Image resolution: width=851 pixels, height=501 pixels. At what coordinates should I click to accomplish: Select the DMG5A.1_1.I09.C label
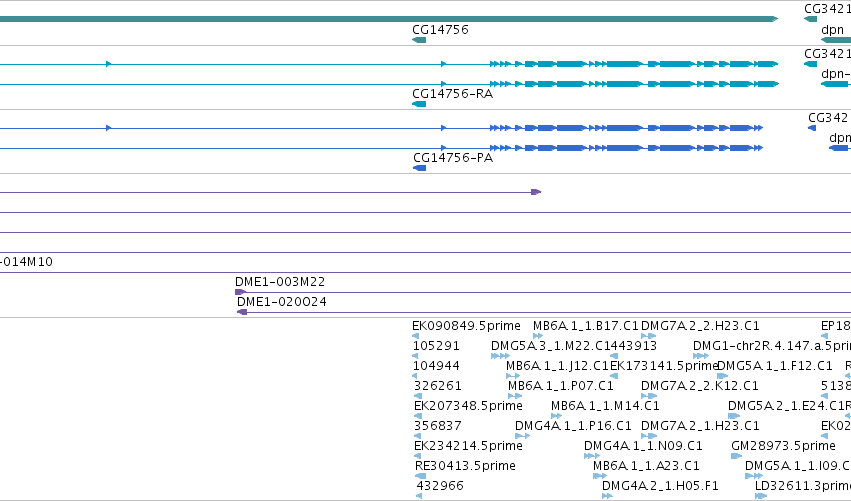[x=798, y=466]
